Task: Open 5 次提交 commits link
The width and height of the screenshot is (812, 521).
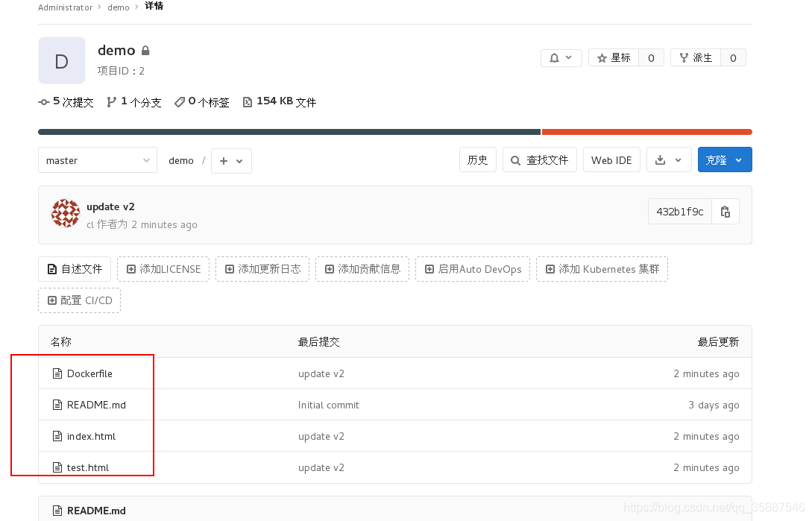Action: click(66, 102)
